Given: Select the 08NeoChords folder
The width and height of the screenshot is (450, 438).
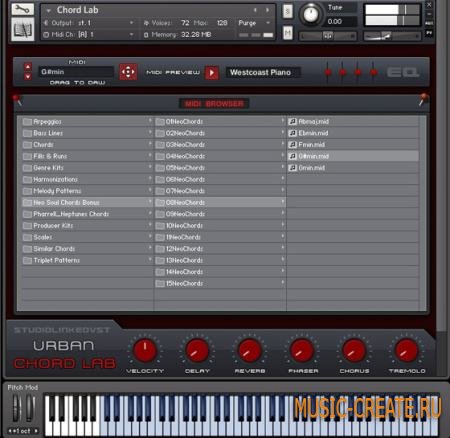Looking at the screenshot, I should (x=220, y=203).
